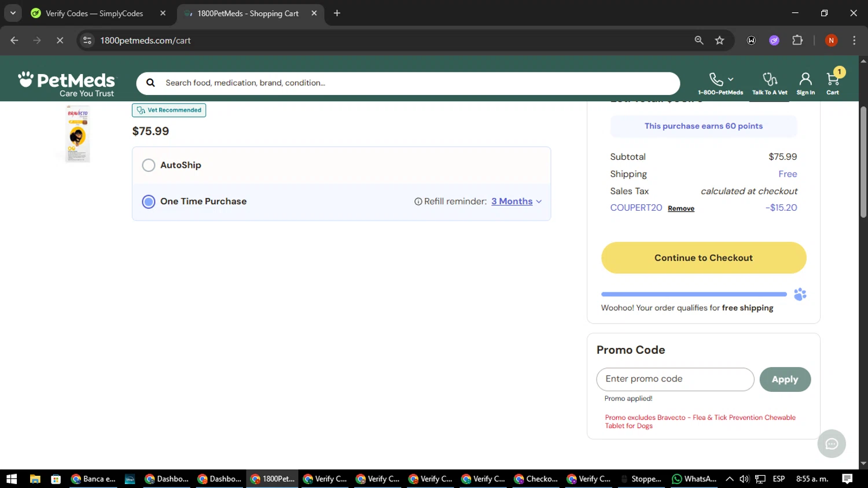Click the paw print icon by shipping bar
Screen dimensions: 868x488
coord(800,295)
